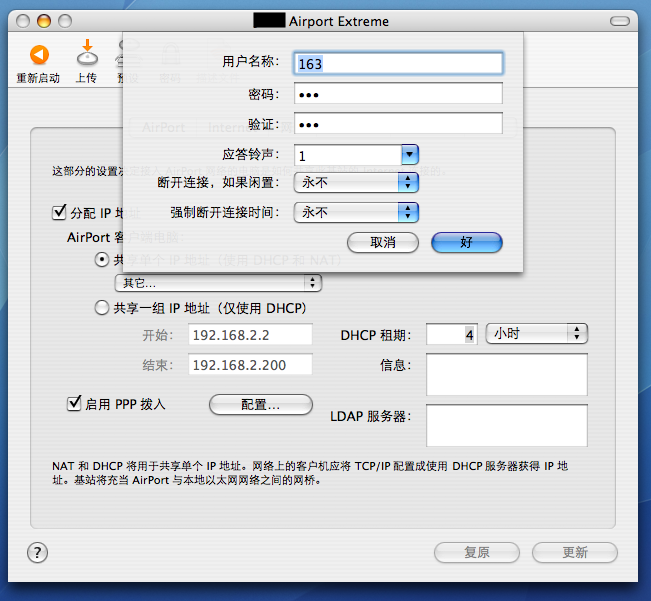The image size is (651, 601).
Task: Click the answer ring value field showing 1
Action: 348,155
